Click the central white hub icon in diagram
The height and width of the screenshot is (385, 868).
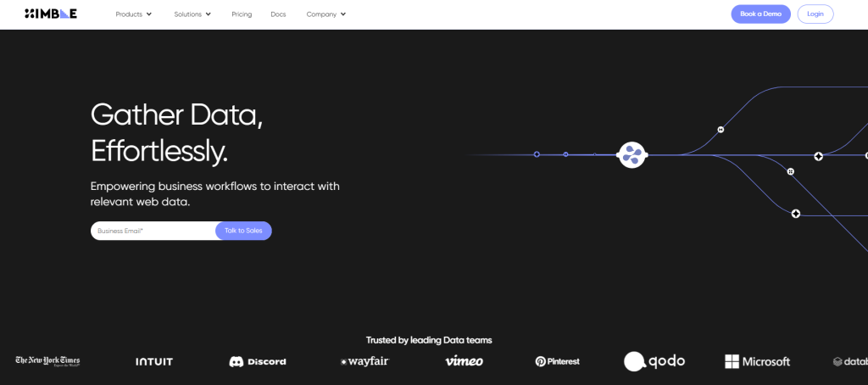pyautogui.click(x=632, y=154)
